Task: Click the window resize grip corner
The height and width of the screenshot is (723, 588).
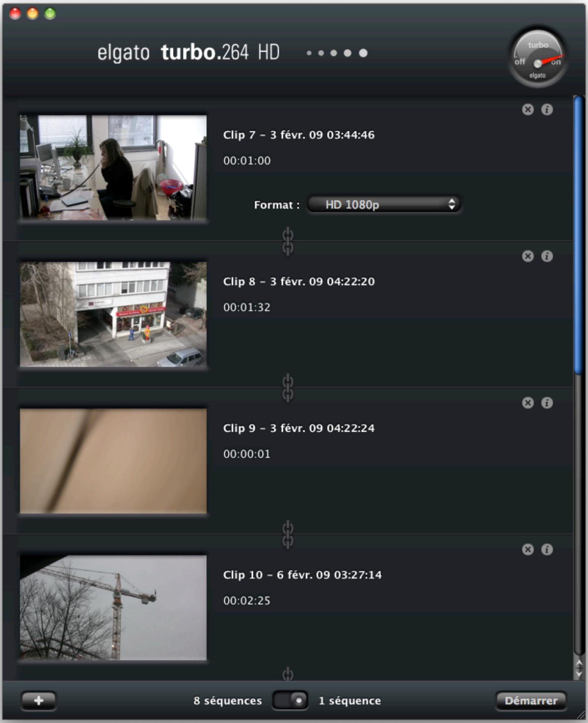Action: (581, 715)
